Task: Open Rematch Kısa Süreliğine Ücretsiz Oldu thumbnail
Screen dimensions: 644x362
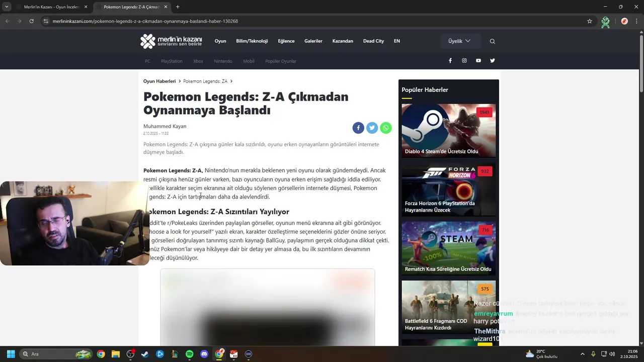Action: (449, 248)
